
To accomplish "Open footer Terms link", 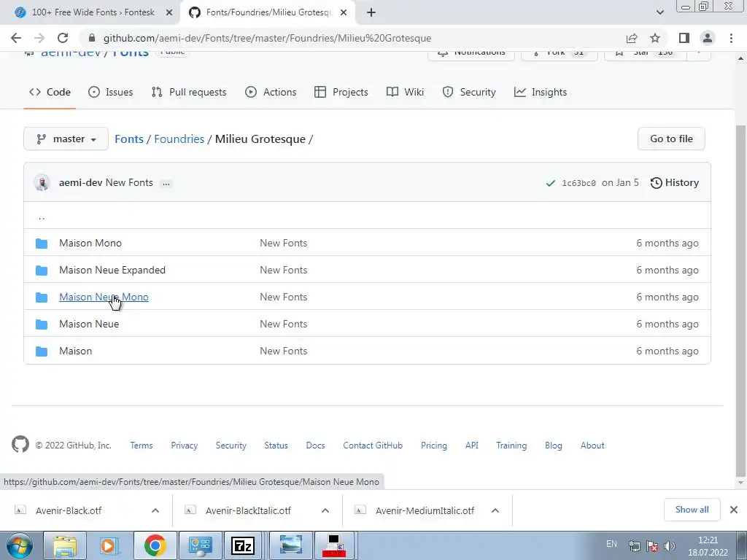I will click(x=142, y=446).
